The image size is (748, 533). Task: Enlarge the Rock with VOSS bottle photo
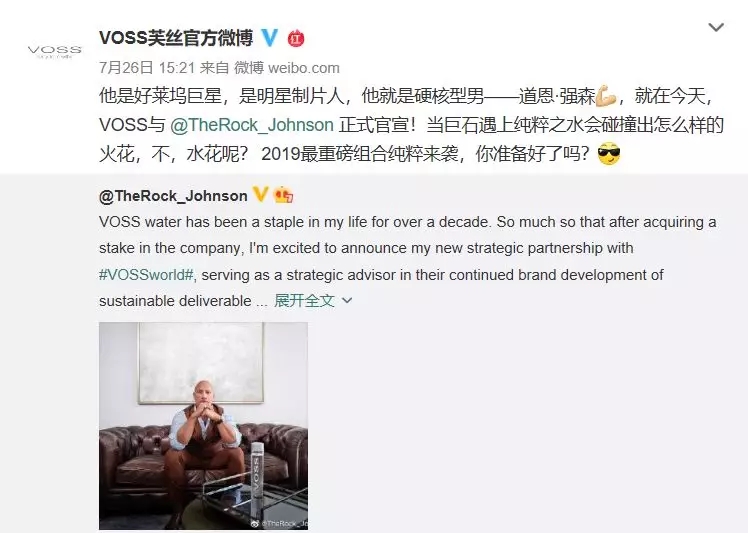pyautogui.click(x=204, y=426)
